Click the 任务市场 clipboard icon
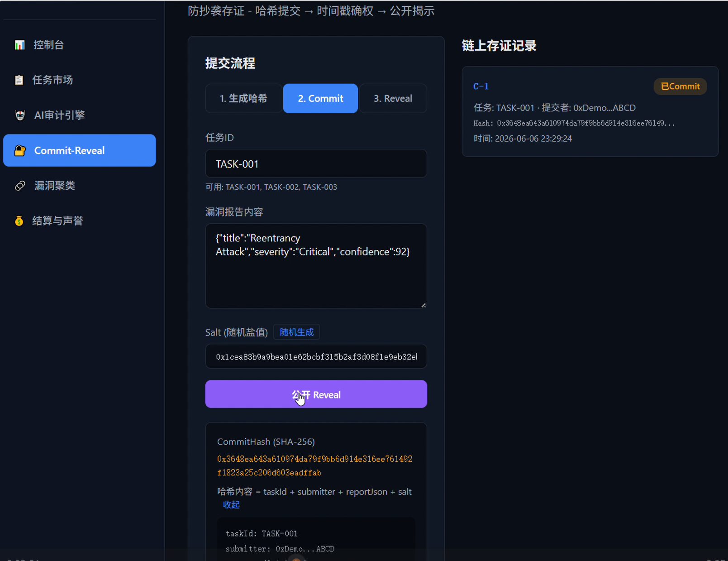The height and width of the screenshot is (561, 728). [x=19, y=80]
